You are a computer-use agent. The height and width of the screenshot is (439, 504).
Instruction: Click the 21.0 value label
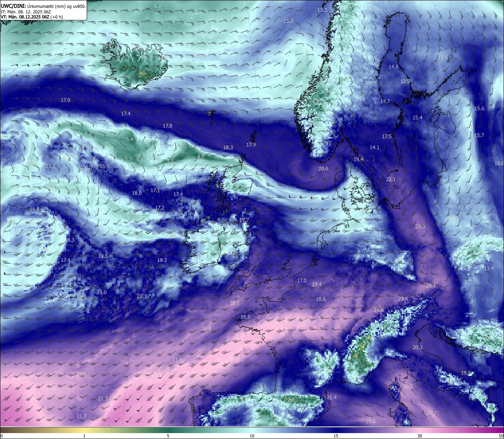[x=102, y=292]
